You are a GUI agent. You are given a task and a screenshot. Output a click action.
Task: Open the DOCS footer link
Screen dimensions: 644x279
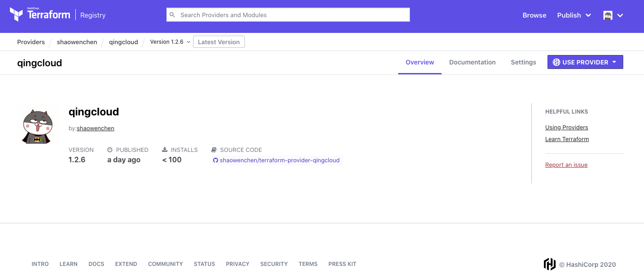coord(97,264)
